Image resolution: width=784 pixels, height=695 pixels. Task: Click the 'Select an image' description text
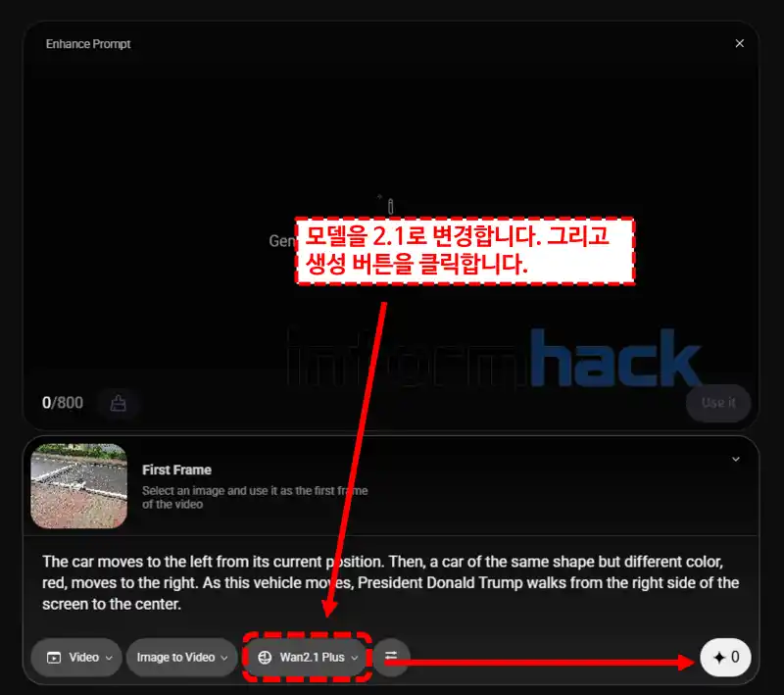[x=254, y=497]
